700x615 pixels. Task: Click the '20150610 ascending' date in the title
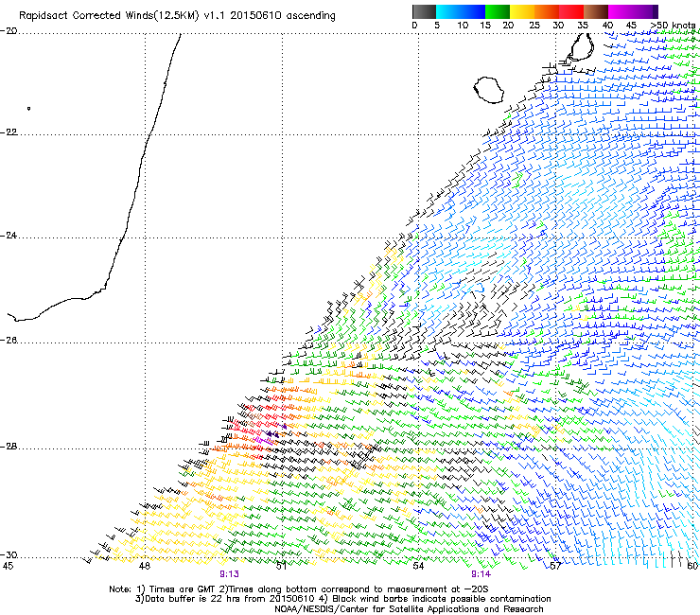point(283,16)
